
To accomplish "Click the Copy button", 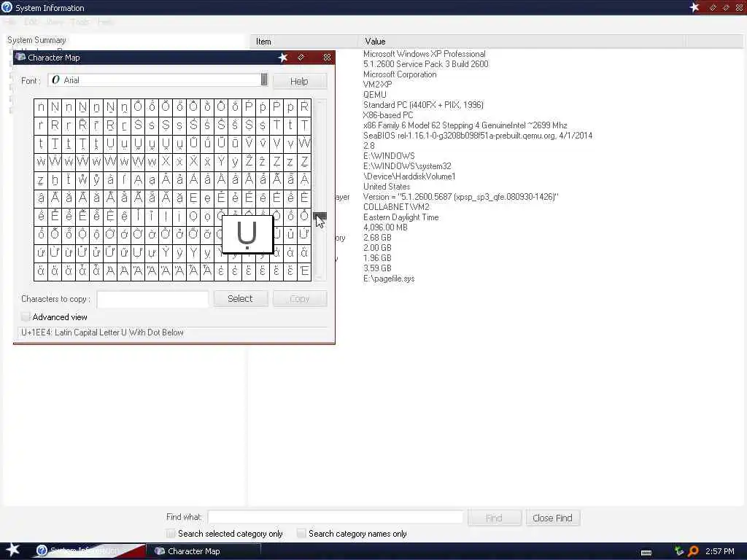I will coord(300,298).
